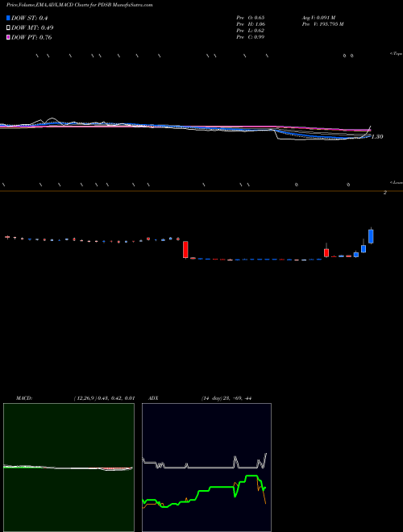The width and height of the screenshot is (403, 532).
Task: Open the green MACD indicator chart panel
Action: point(69,468)
